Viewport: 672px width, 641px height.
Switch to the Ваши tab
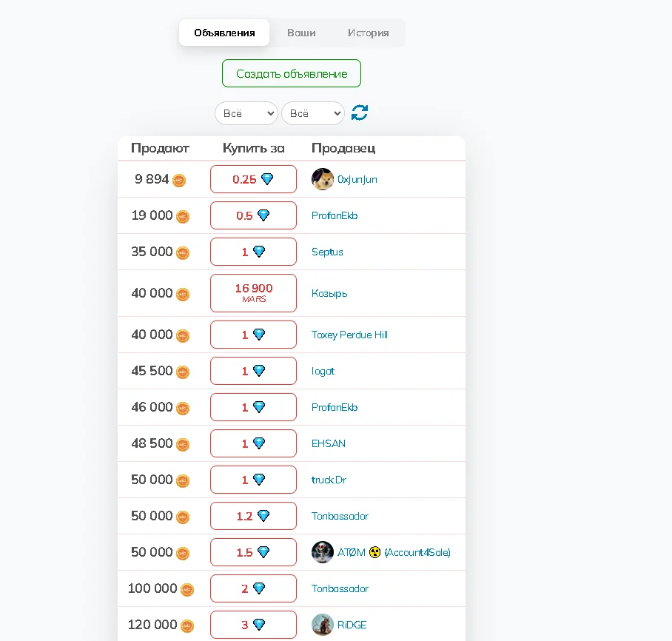[301, 33]
